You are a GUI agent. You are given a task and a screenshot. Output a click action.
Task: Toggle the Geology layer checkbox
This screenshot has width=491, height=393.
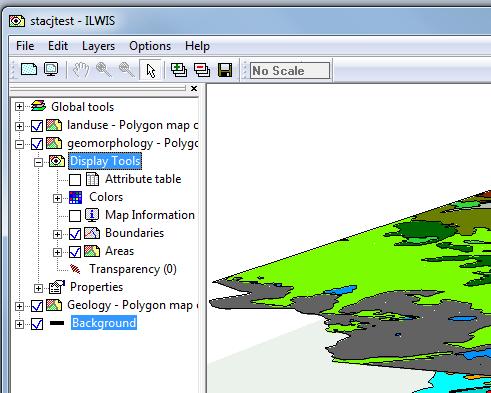(x=37, y=306)
